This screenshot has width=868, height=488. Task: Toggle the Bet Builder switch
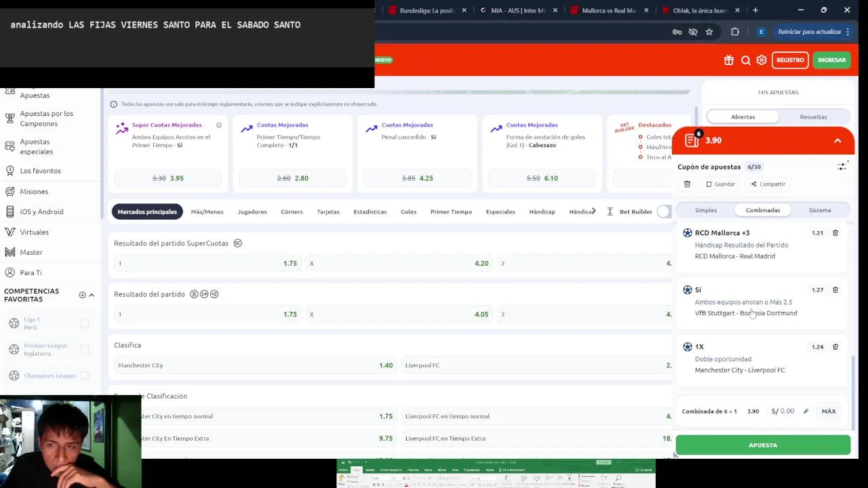pos(665,211)
